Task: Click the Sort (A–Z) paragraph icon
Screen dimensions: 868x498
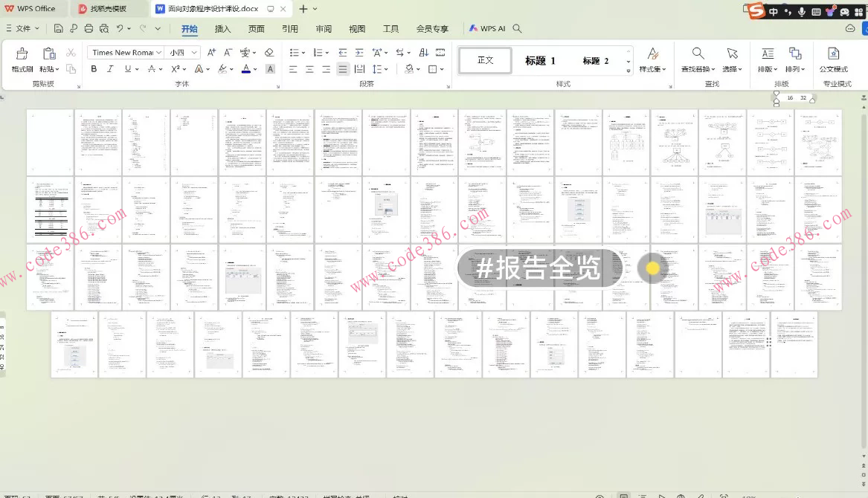Action: (423, 53)
